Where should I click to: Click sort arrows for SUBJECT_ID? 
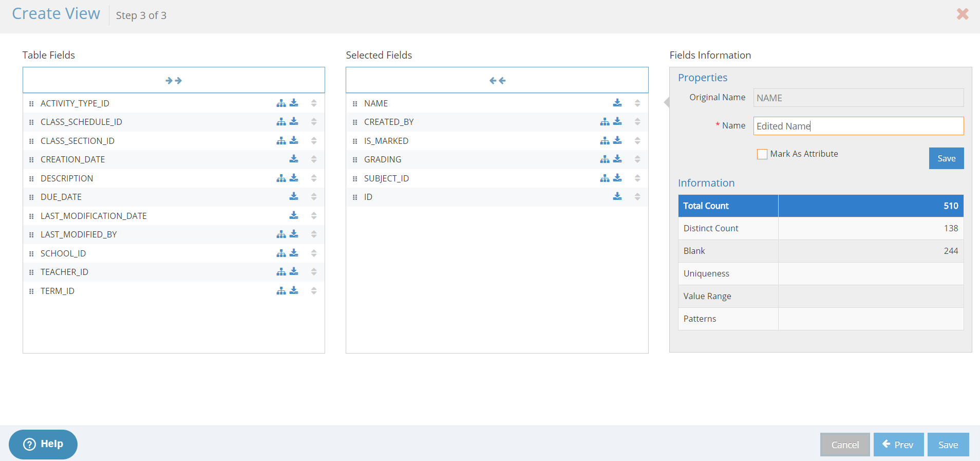click(x=637, y=178)
